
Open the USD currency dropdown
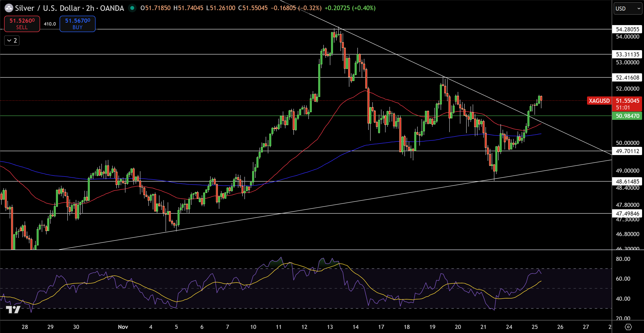point(628,8)
